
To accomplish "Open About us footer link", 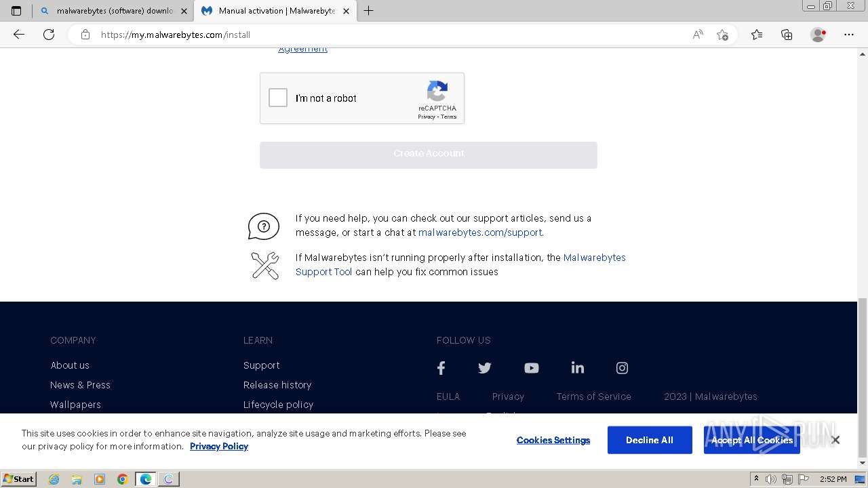I will pos(70,365).
